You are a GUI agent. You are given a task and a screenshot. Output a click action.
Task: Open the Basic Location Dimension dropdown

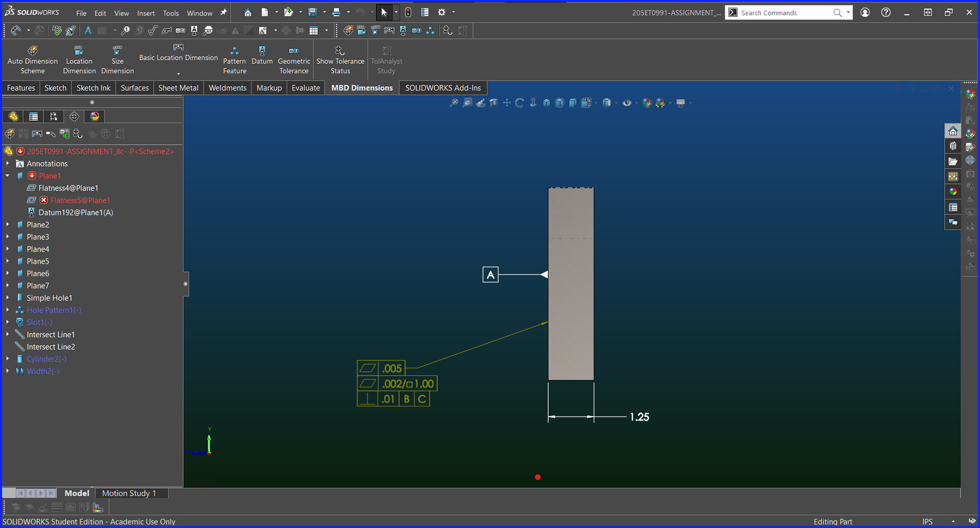click(x=178, y=74)
